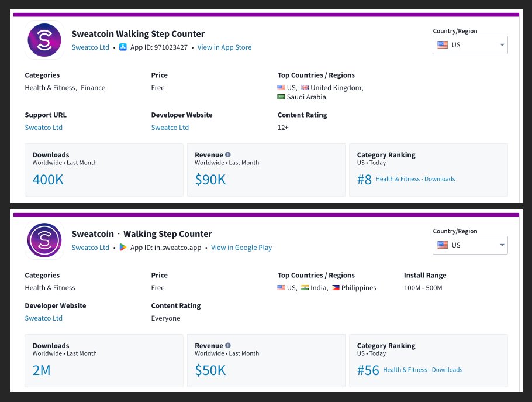
Task: Click Health & Fitness Downloads #8 ranking link
Action: [x=415, y=179]
